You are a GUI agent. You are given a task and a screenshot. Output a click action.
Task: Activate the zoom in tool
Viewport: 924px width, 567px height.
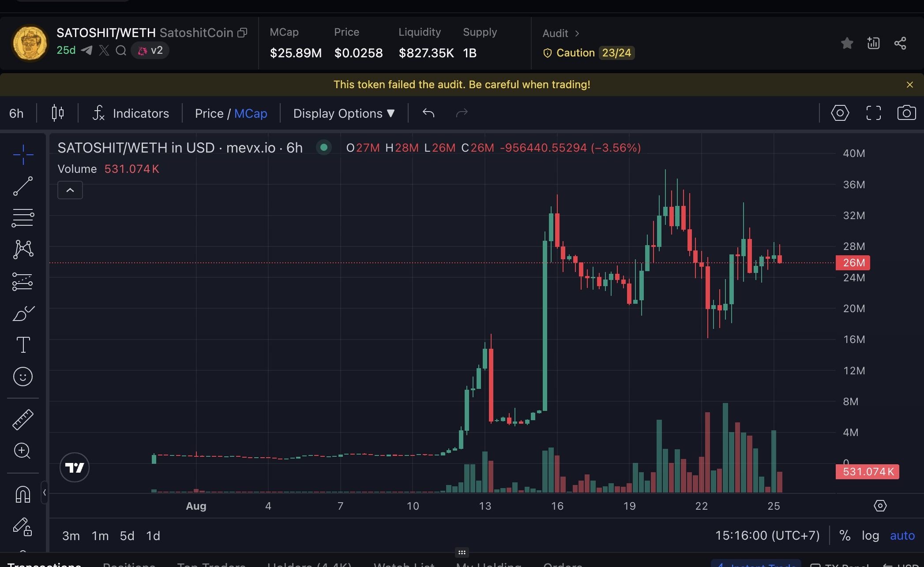tap(23, 451)
